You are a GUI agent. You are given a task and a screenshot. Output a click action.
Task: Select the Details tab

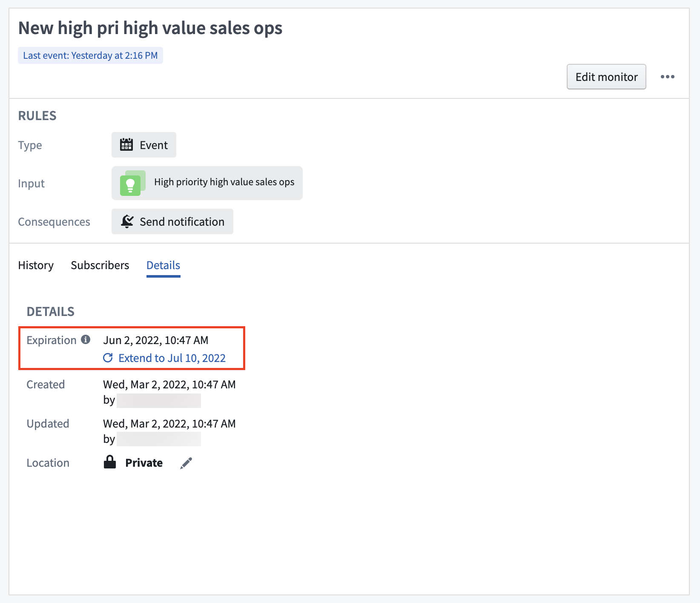(164, 265)
